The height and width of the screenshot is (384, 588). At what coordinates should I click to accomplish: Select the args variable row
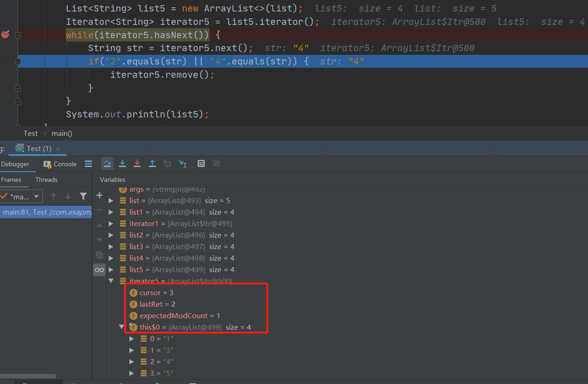(x=162, y=189)
